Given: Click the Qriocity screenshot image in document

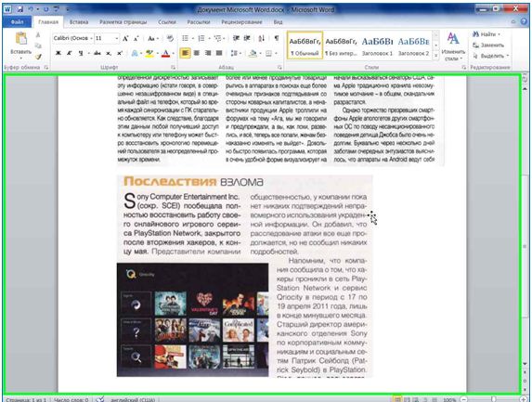Looking at the screenshot, I should click(193, 319).
